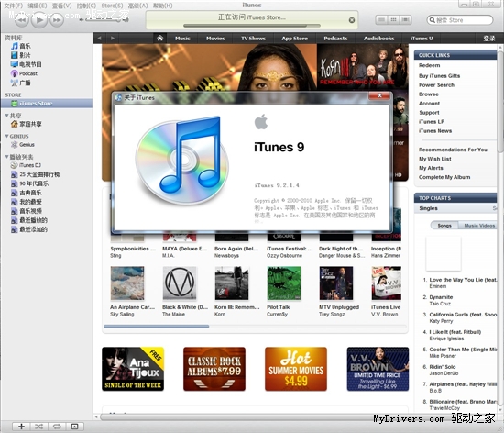
Task: Open the 查看(V) menu
Action: pos(62,6)
